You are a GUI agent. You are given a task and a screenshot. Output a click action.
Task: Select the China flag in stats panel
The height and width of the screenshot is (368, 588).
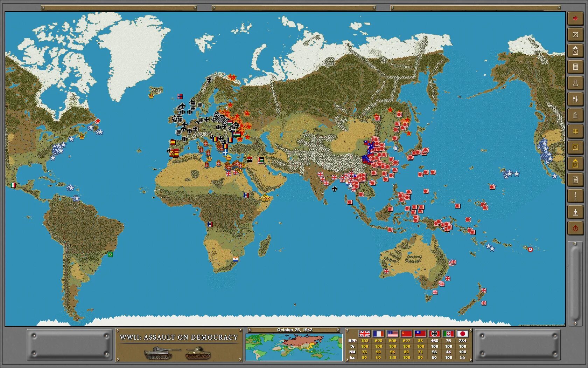[x=420, y=334]
